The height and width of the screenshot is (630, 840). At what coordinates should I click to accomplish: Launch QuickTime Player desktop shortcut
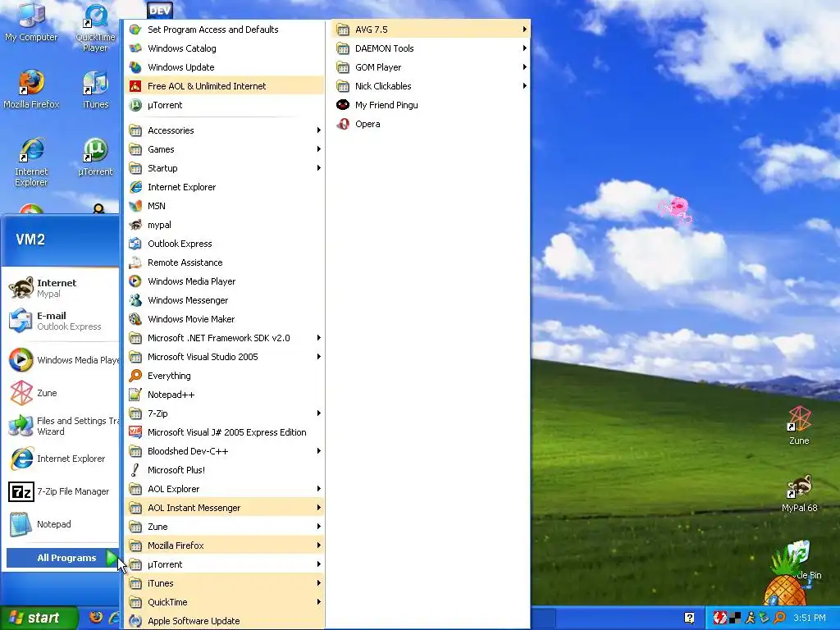pos(95,28)
